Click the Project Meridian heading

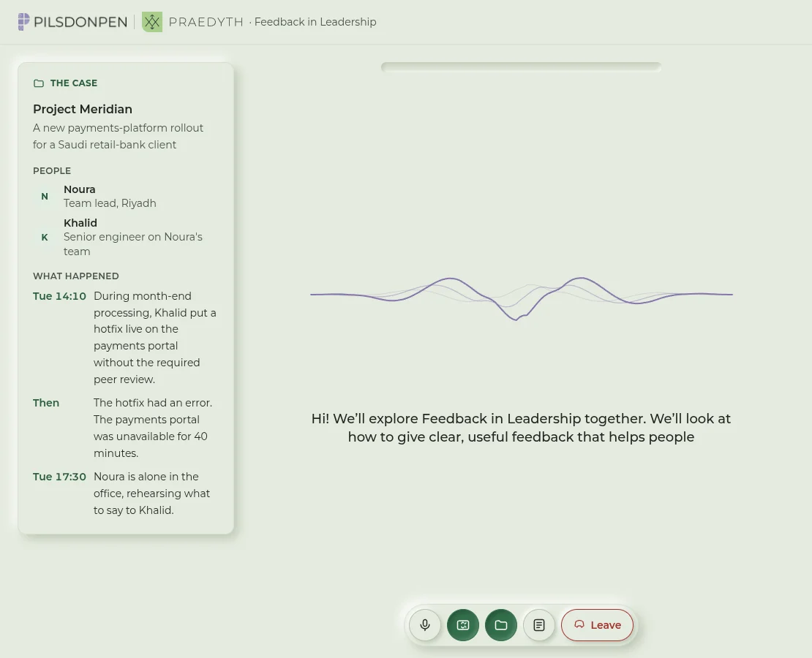tap(83, 109)
